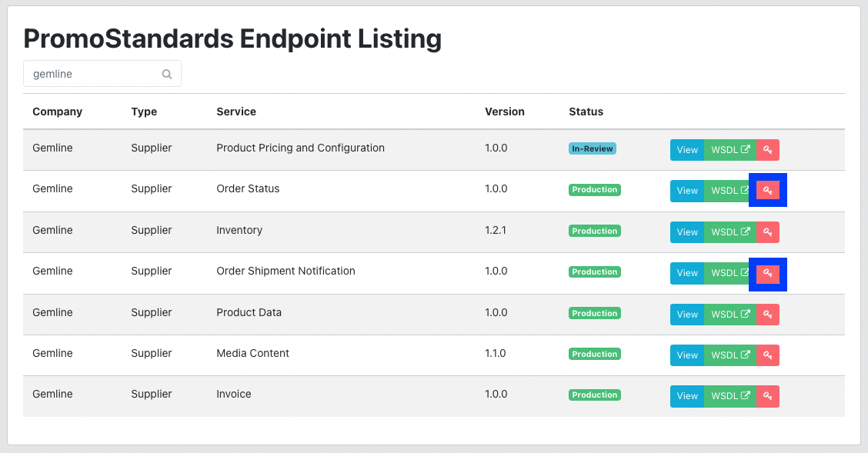
Task: Click the Production badge in the Order Status row
Action: pyautogui.click(x=595, y=190)
